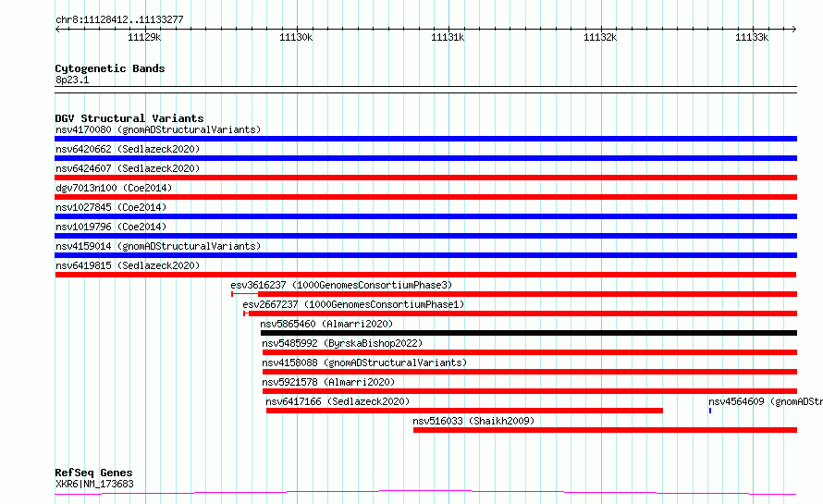The height and width of the screenshot is (504, 823).
Task: Open the nsv1027845 (Coe2014) variant label
Action: 111,207
